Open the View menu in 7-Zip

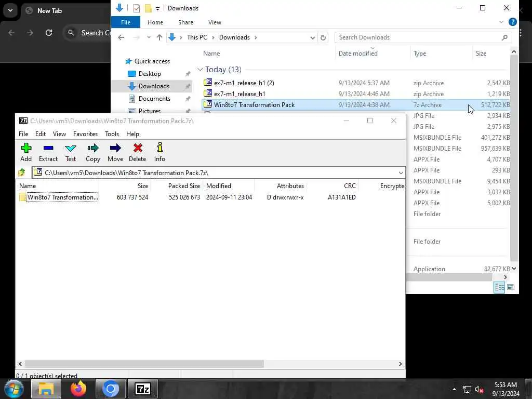point(59,134)
